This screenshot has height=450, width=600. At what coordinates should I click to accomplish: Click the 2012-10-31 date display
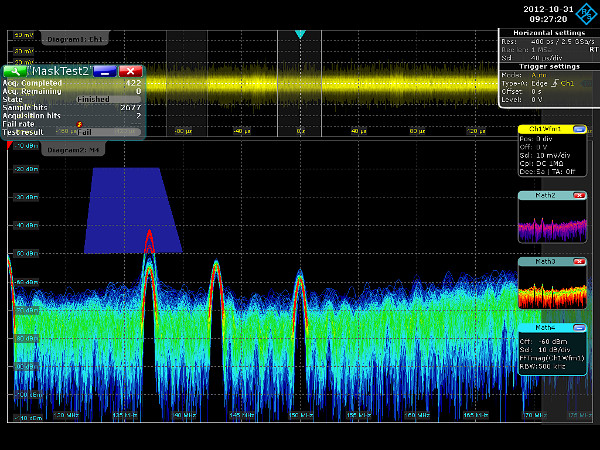[548, 9]
